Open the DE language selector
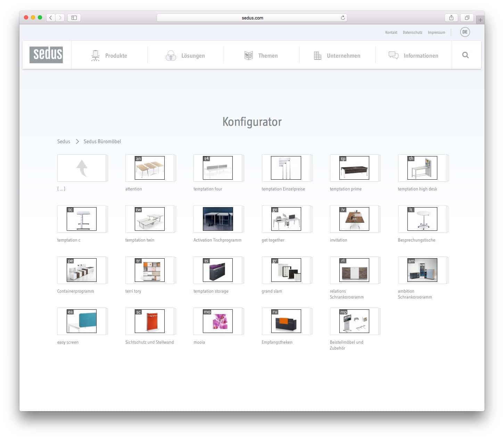The image size is (504, 439). pyautogui.click(x=465, y=32)
